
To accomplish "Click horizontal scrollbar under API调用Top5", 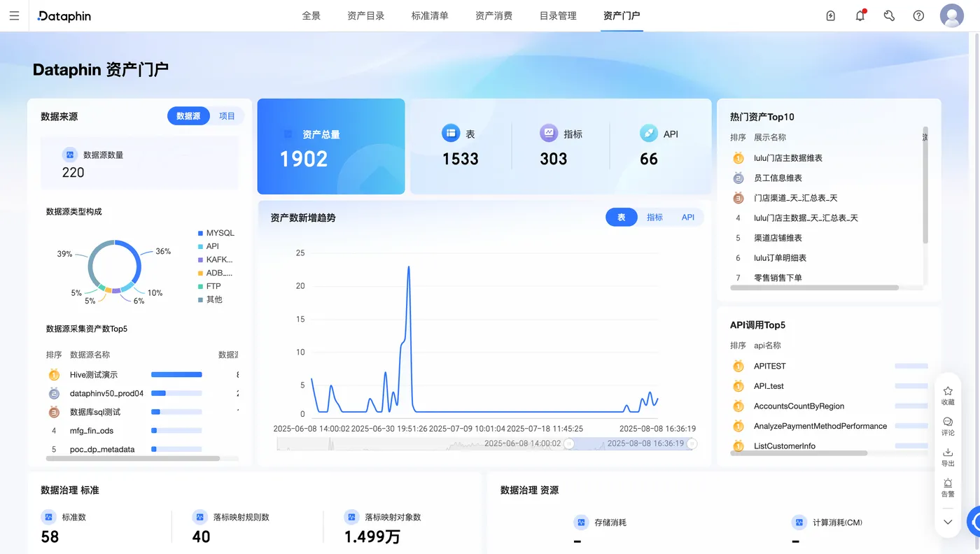I will click(799, 453).
